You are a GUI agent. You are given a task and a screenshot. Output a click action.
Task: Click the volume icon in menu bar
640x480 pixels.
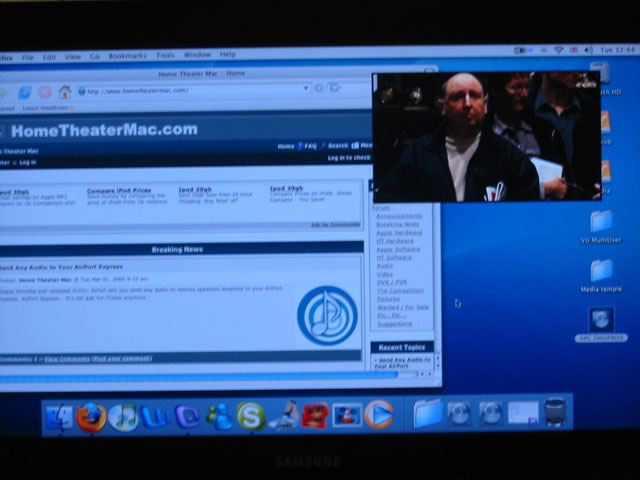(588, 50)
